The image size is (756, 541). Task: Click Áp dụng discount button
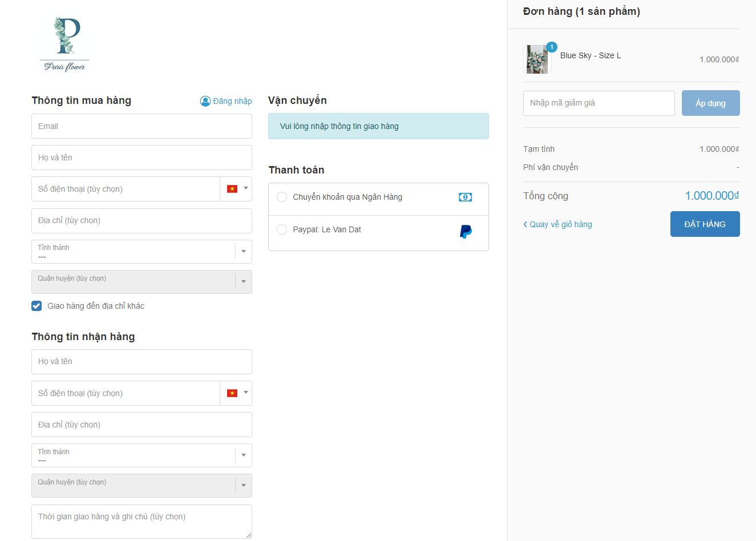710,103
